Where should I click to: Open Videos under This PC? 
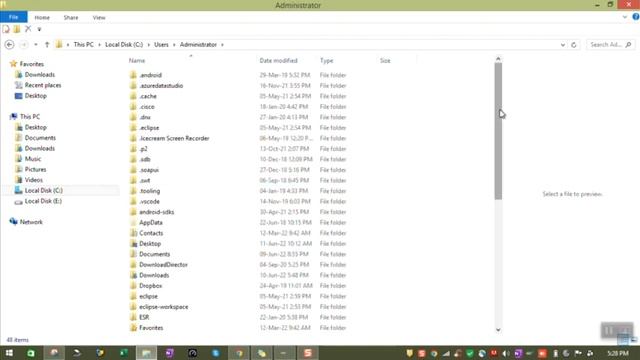[x=33, y=180]
